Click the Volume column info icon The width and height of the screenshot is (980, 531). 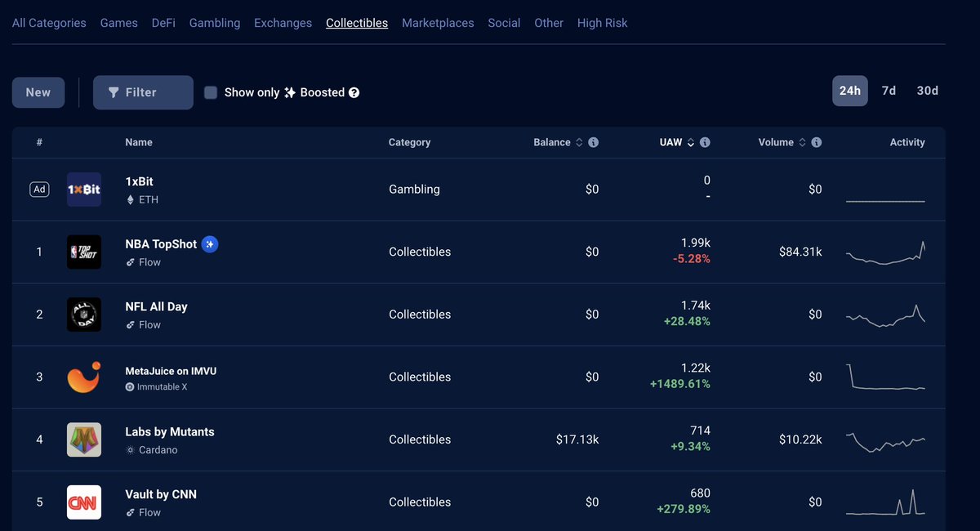point(817,142)
